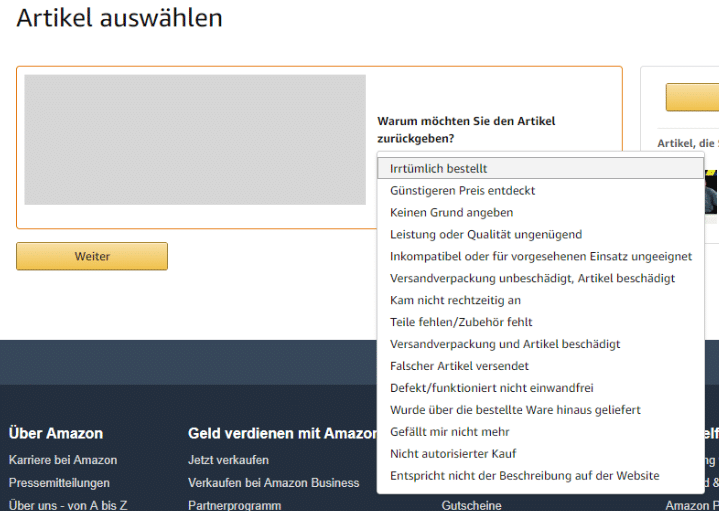Image resolution: width=719 pixels, height=511 pixels.
Task: Select 'Wurde über die bestellte Ware hinaus geliefert'
Action: click(515, 410)
